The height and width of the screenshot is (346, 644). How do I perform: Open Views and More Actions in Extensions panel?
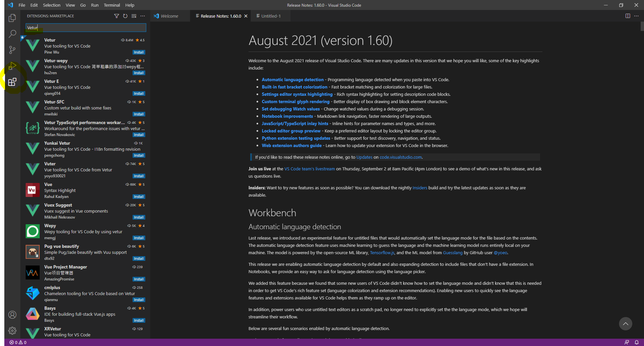[143, 16]
